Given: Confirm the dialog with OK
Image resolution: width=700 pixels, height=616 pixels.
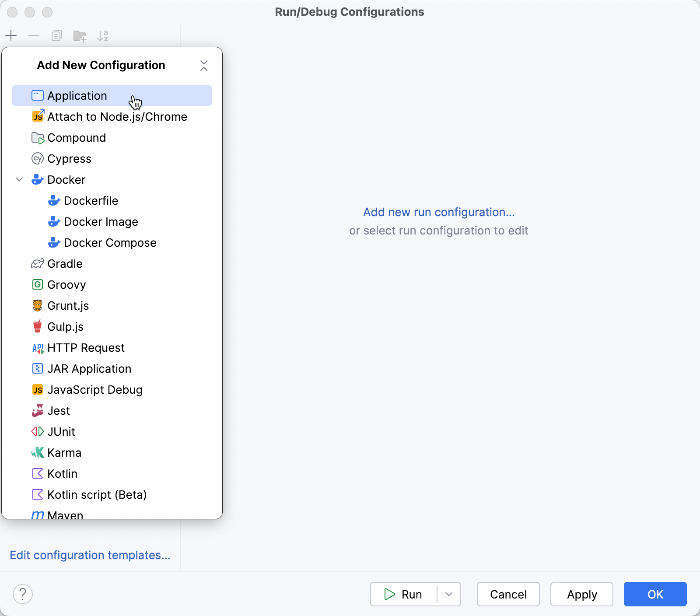Looking at the screenshot, I should click(x=655, y=594).
